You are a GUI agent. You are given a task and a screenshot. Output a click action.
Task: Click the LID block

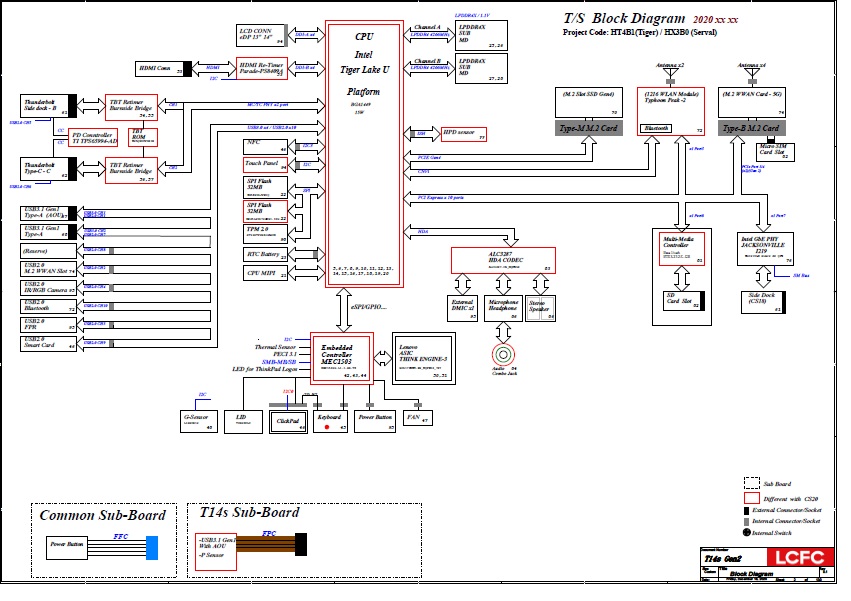(x=243, y=421)
